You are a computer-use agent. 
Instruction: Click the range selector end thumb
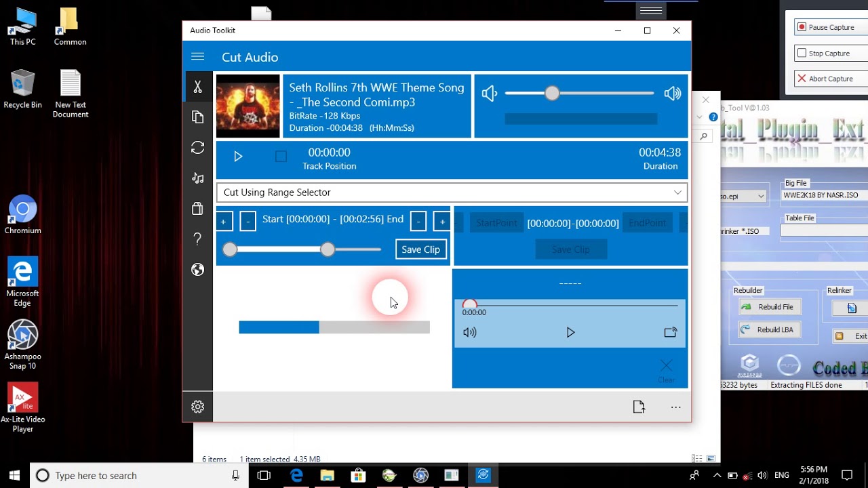[x=328, y=249]
